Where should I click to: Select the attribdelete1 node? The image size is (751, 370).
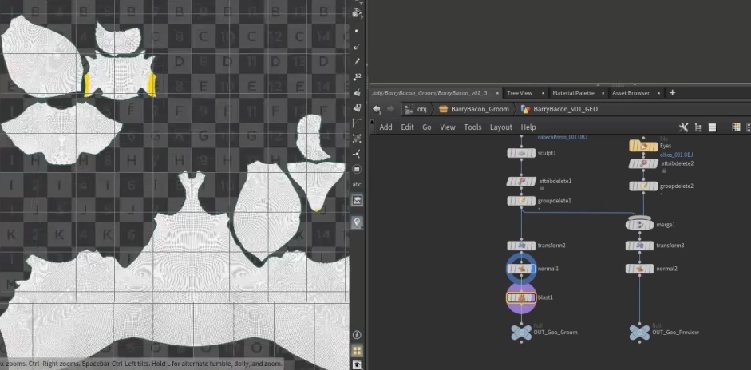[x=522, y=181]
